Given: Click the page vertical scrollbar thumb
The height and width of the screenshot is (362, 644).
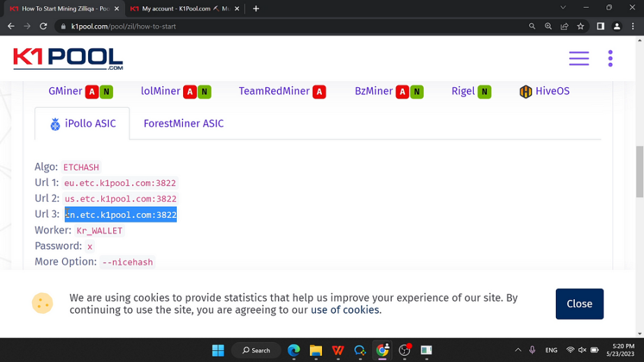Looking at the screenshot, I should point(640,171).
